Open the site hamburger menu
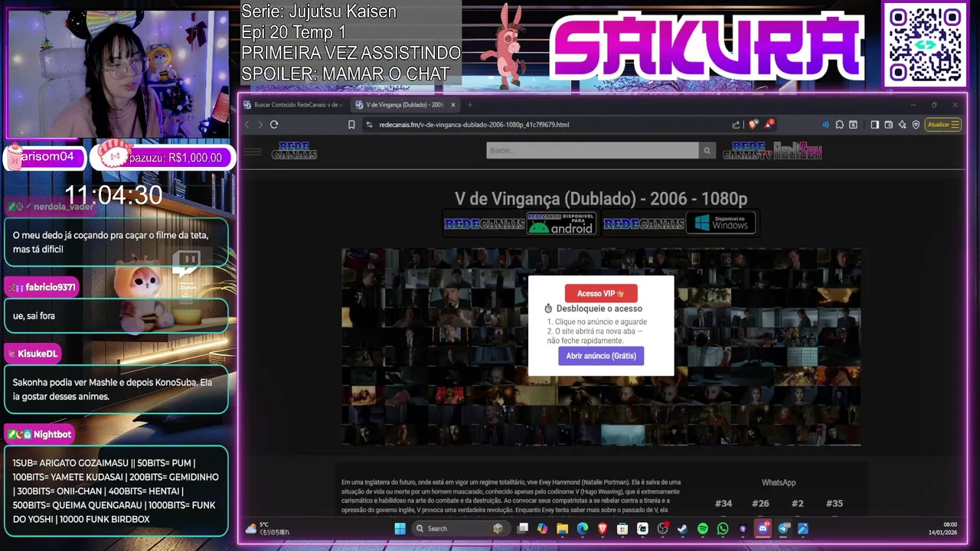Viewport: 980px width, 551px height. click(253, 152)
